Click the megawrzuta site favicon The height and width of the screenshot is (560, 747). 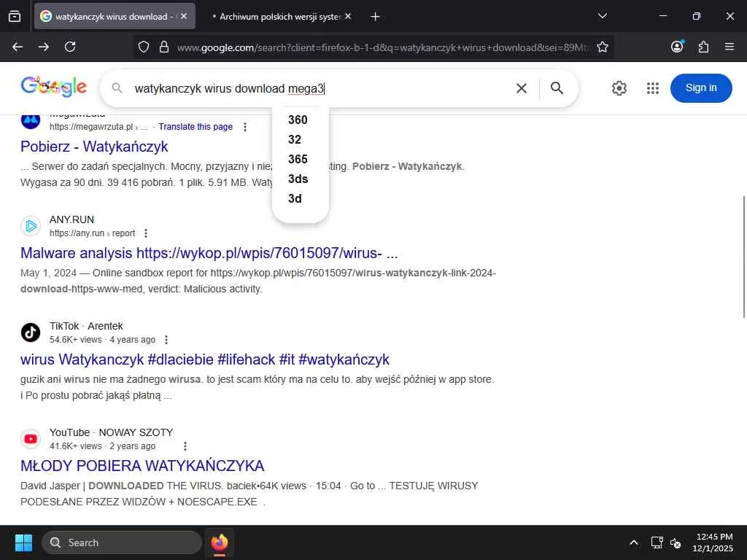[31, 122]
